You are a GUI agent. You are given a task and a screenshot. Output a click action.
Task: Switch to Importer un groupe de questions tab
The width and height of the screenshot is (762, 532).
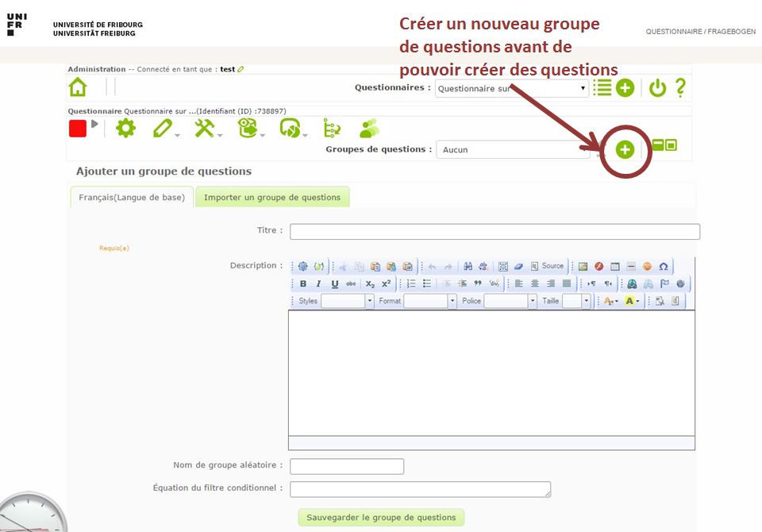pos(272,198)
